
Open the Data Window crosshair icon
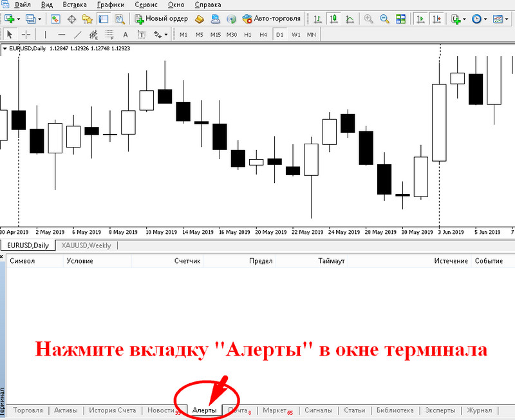click(x=71, y=19)
